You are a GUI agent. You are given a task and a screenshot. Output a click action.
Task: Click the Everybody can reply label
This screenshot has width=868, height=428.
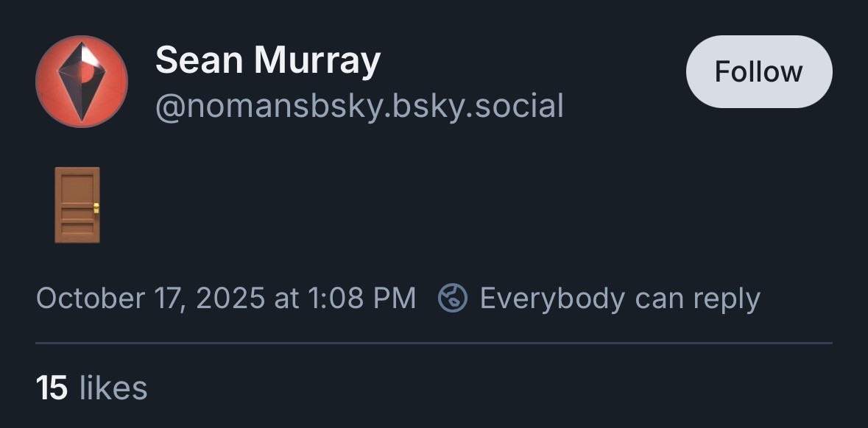click(619, 299)
